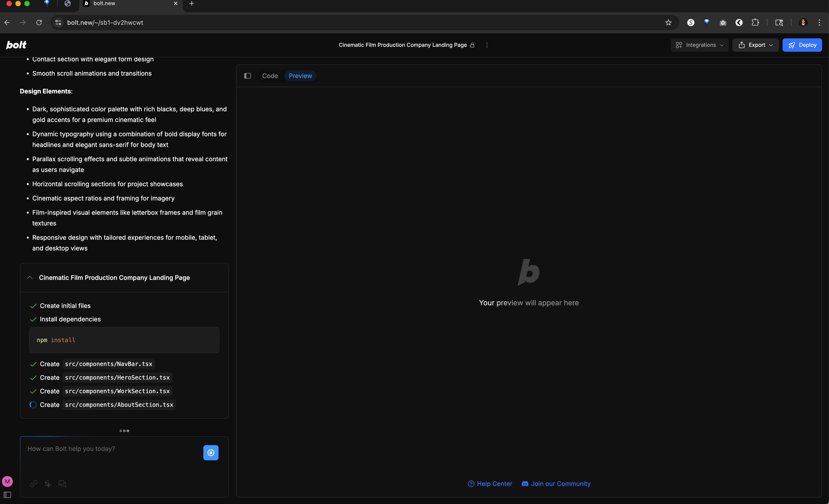Viewport: 829px width, 504px height.
Task: Click the browser forward arrow
Action: (23, 23)
